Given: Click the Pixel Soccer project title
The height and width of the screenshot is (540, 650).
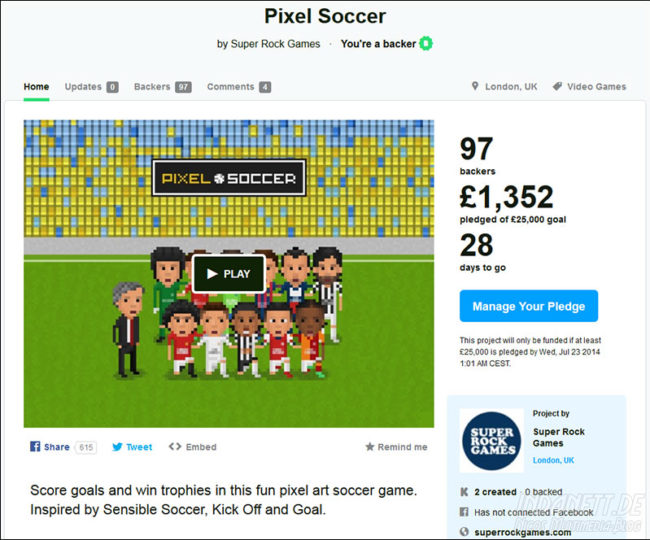Looking at the screenshot, I should click(x=325, y=16).
